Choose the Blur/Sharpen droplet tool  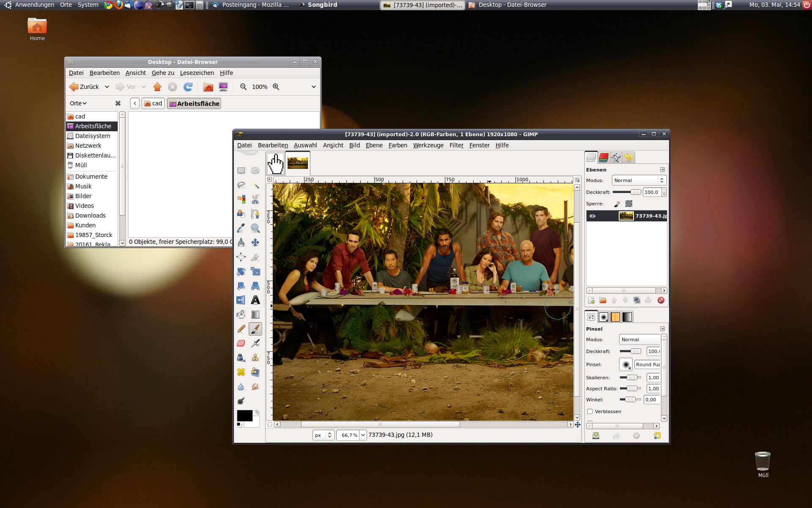[241, 387]
